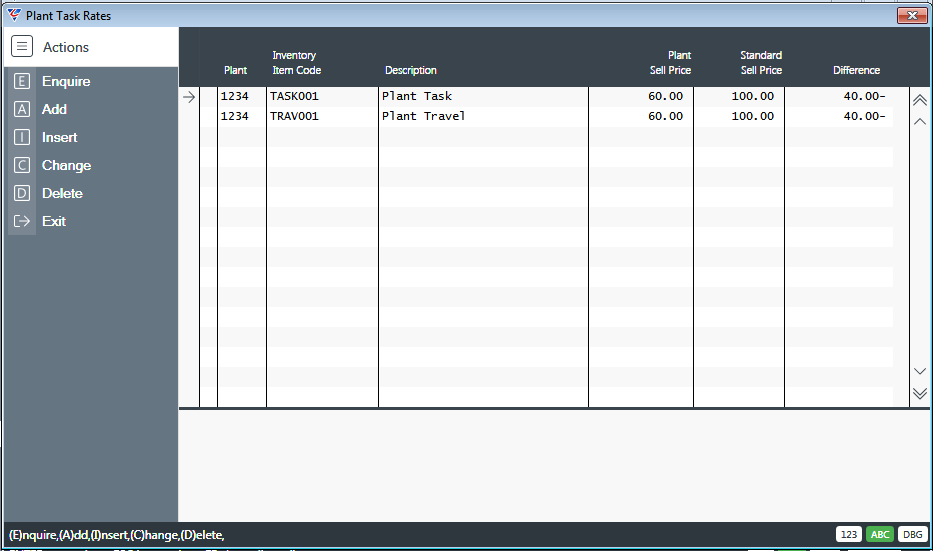Open the Actions hamburger menu icon
The image size is (935, 551).
(x=22, y=47)
